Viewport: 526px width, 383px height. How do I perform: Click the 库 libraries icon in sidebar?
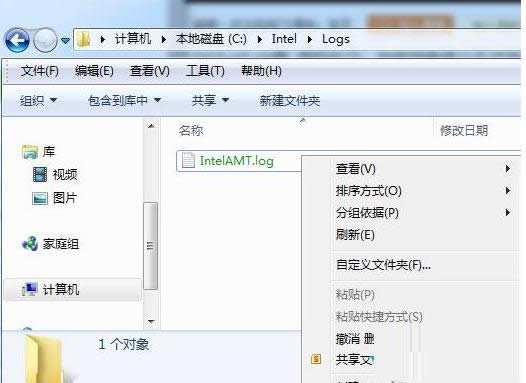30,152
